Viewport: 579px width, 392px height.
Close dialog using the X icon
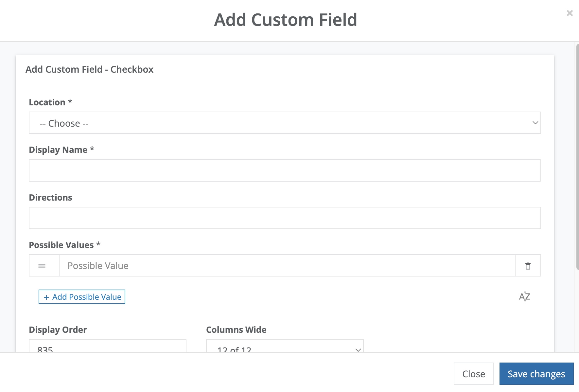pyautogui.click(x=570, y=13)
